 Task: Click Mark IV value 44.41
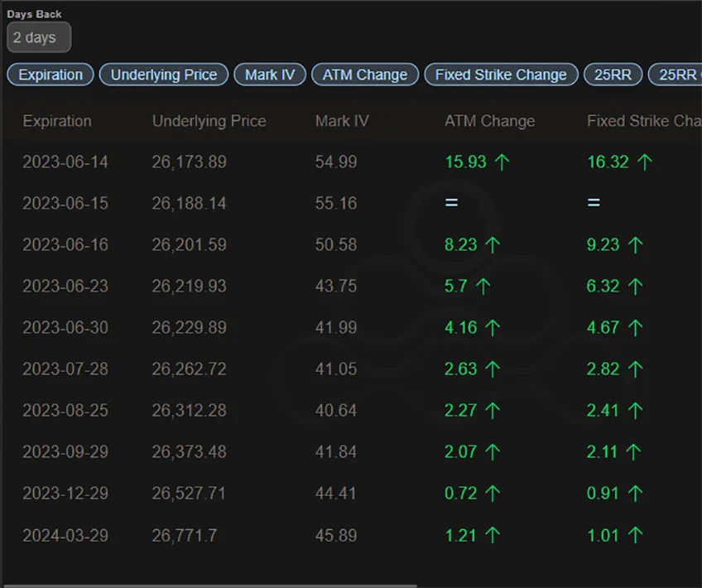click(336, 493)
